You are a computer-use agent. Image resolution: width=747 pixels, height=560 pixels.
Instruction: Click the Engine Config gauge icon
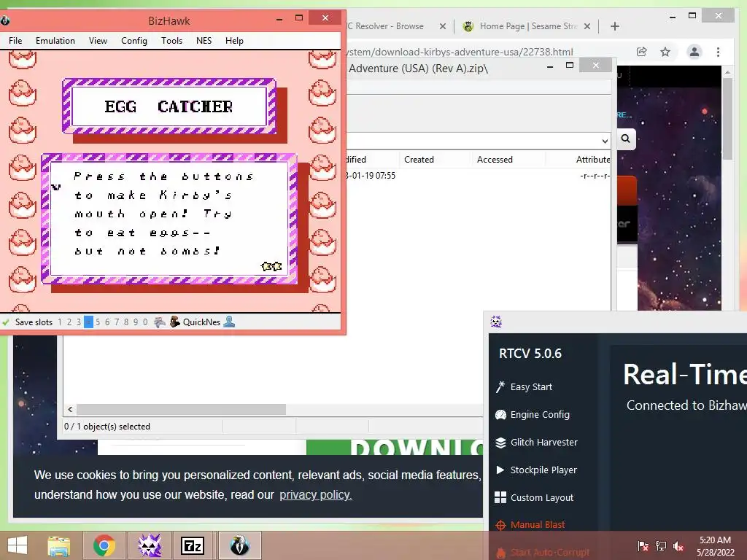point(500,415)
